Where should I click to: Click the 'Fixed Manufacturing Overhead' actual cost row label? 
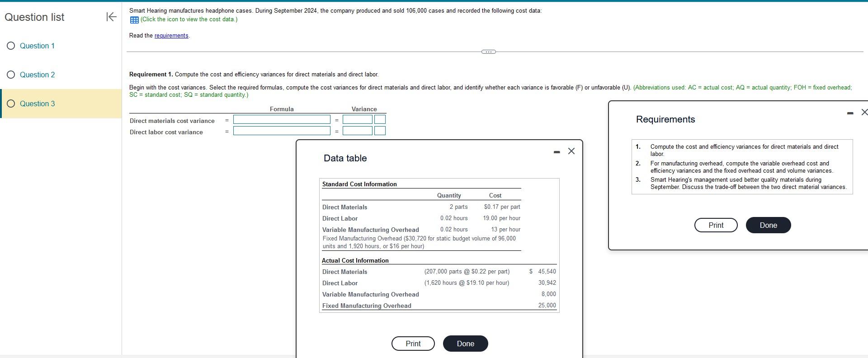pyautogui.click(x=367, y=306)
